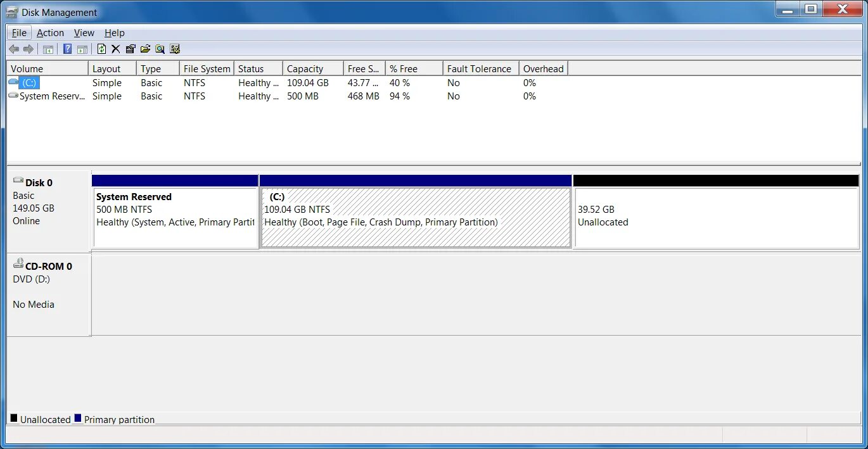868x449 pixels.
Task: Click the Open folder toolbar icon
Action: [x=145, y=49]
